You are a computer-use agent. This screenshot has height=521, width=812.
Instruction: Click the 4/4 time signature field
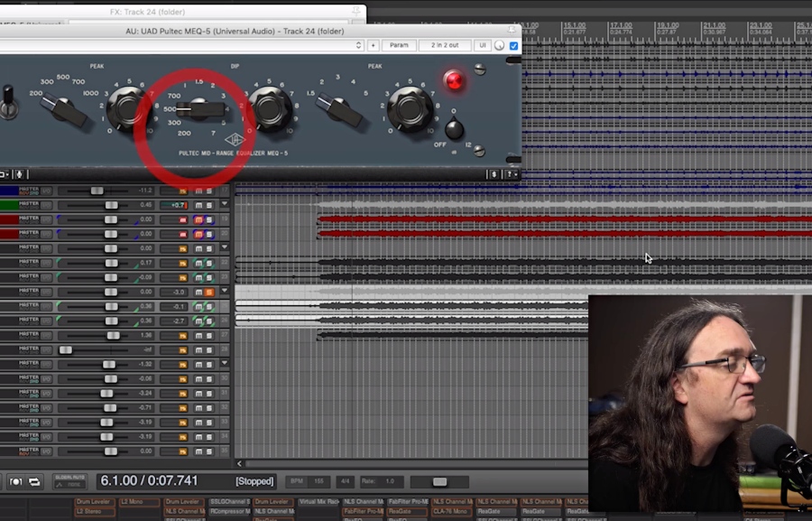tap(345, 481)
